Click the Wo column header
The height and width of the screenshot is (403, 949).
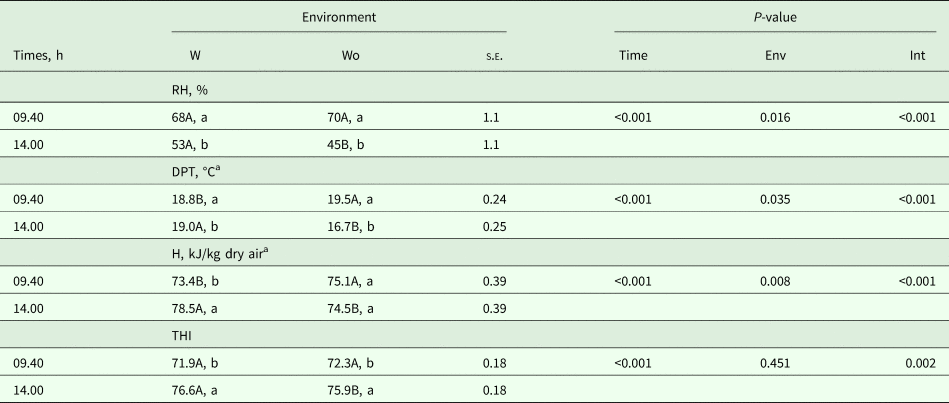click(351, 57)
